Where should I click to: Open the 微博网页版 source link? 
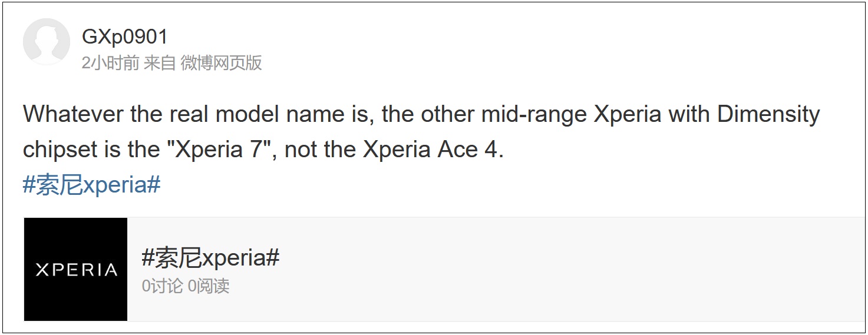point(221,62)
